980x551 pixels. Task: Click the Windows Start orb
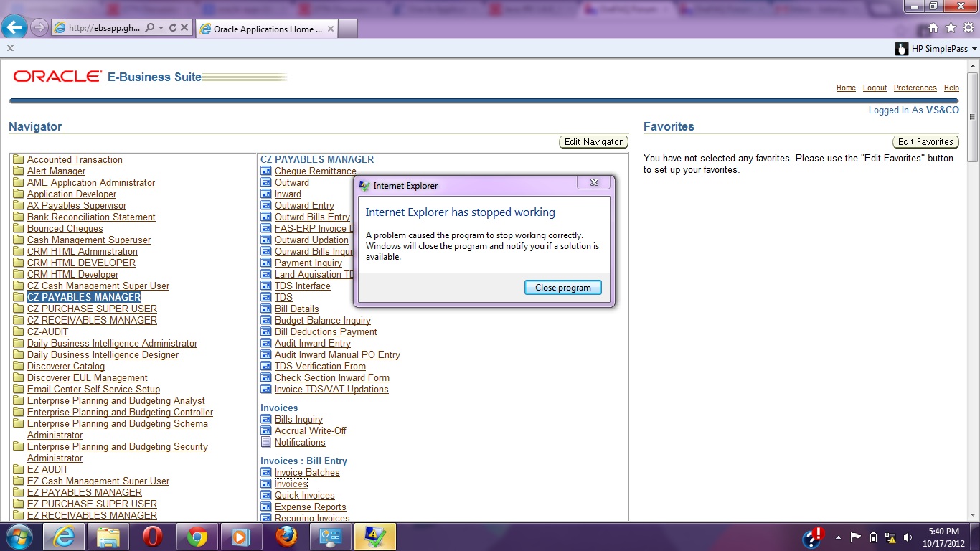[x=18, y=537]
